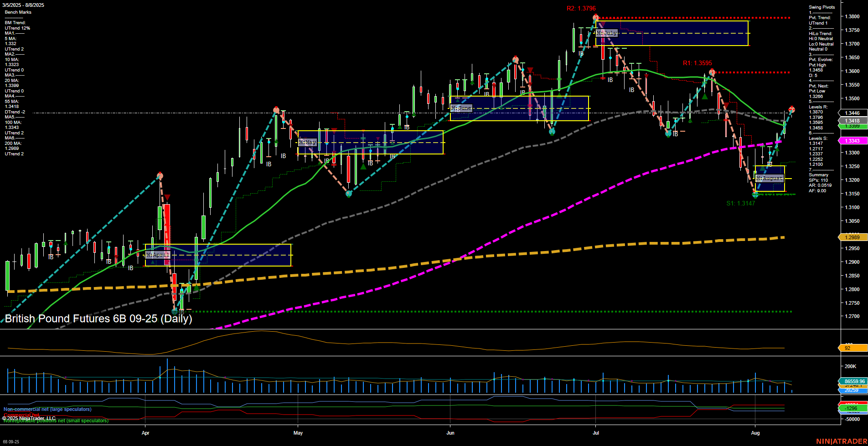Viewport: 868px width, 446px height.
Task: Toggle the orange 1.2989 moving average price marker
Action: 852,237
